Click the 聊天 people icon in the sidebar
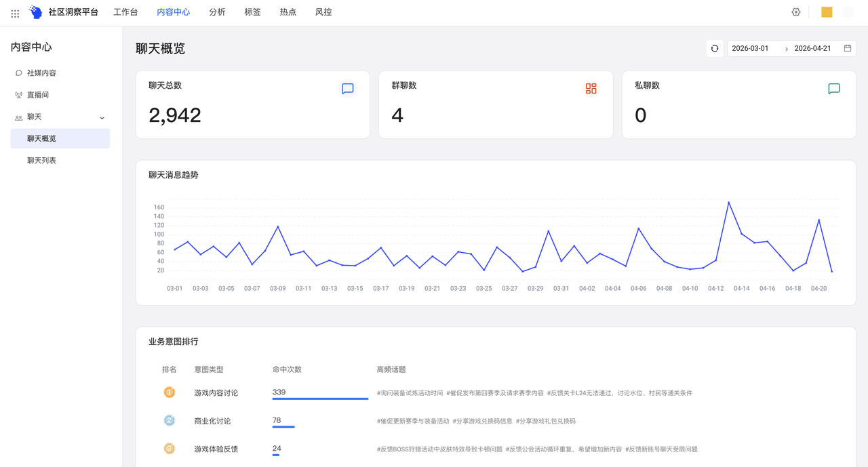Viewport: 868px width, 467px height. point(18,117)
